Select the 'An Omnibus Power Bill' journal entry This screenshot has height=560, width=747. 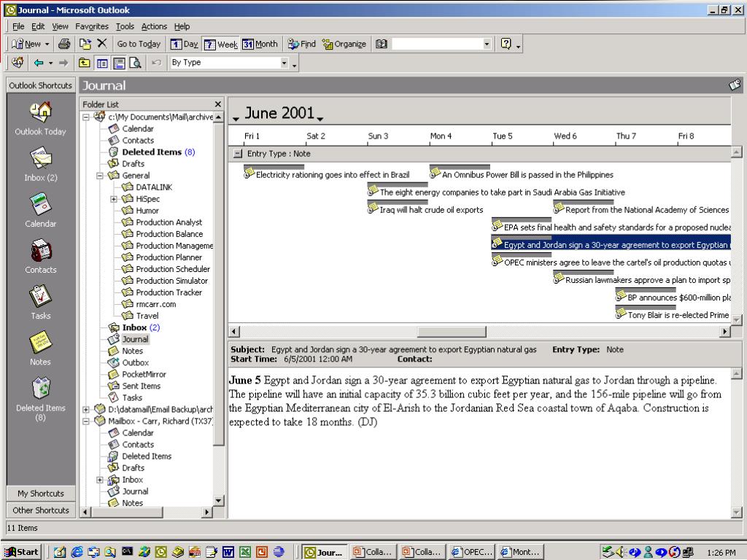coord(527,175)
